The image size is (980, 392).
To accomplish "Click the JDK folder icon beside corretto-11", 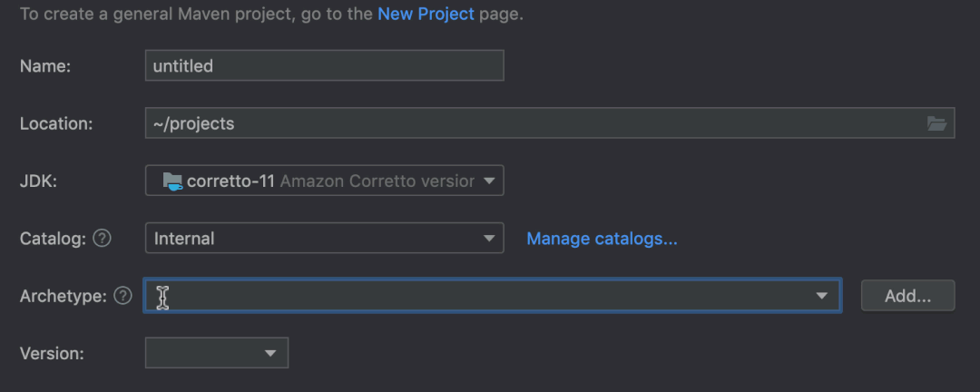I will click(x=172, y=181).
